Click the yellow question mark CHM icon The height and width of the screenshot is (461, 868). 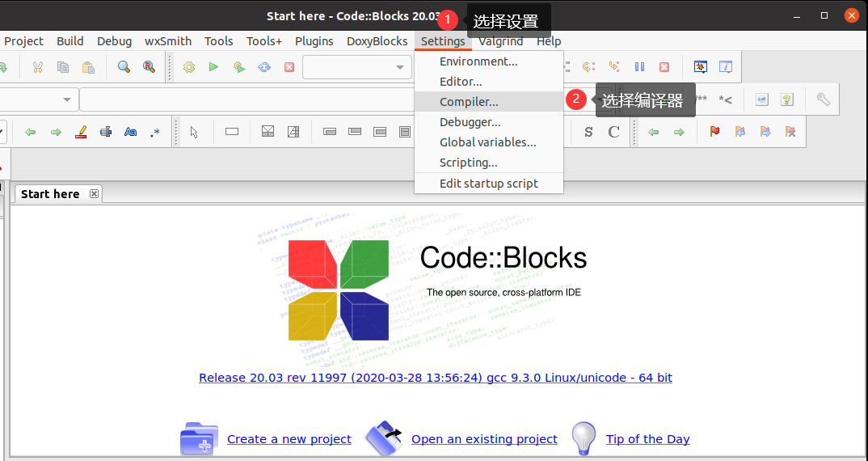pyautogui.click(x=787, y=99)
